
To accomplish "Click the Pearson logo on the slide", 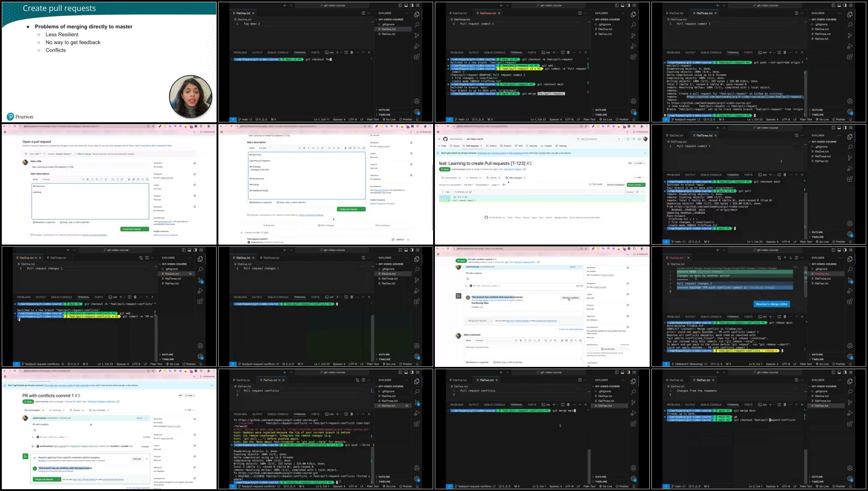I will coord(20,117).
